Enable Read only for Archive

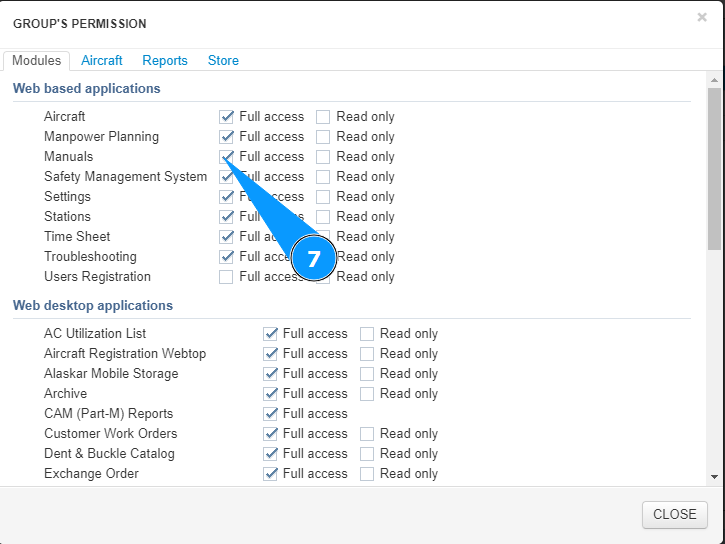[367, 394]
